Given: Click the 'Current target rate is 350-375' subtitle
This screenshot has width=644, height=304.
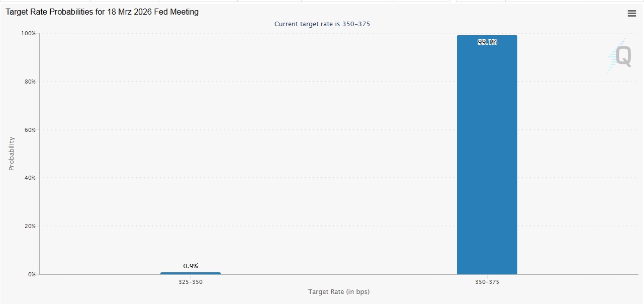Looking at the screenshot, I should coord(322,24).
